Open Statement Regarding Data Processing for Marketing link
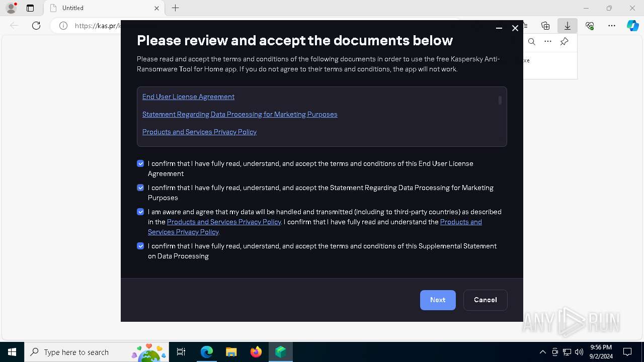 240,114
